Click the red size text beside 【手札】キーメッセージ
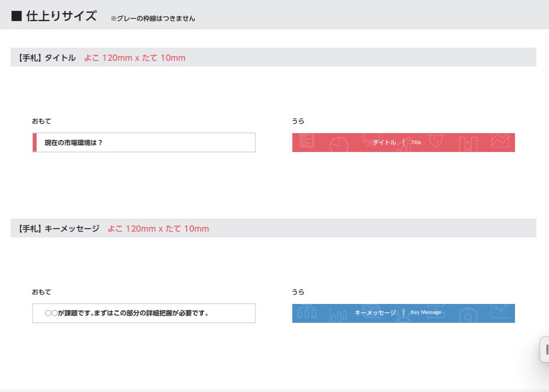The height and width of the screenshot is (392, 549). [158, 228]
